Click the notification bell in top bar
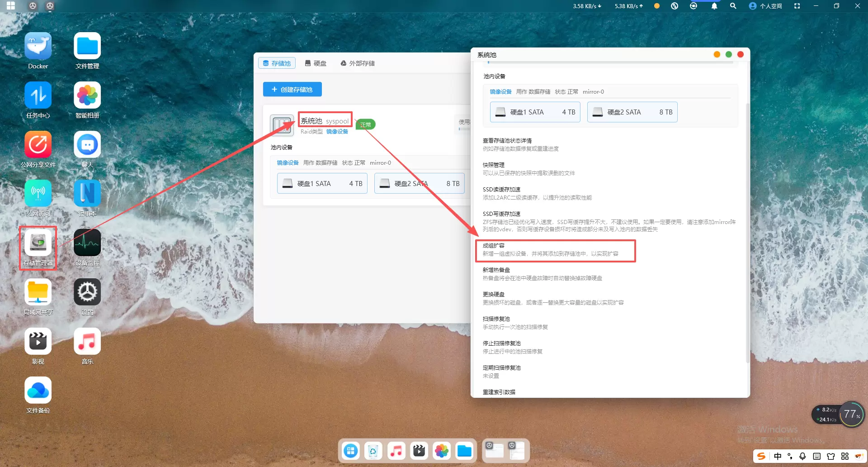 714,6
